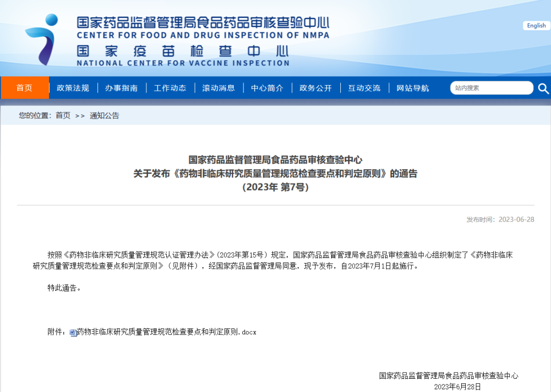Open the 网站导航 menu item
The height and width of the screenshot is (392, 551).
(x=413, y=88)
